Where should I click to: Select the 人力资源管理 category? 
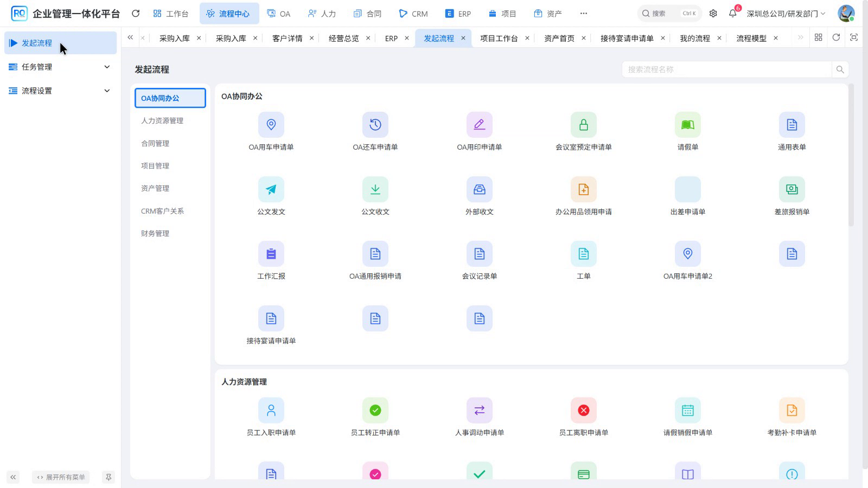pyautogui.click(x=170, y=120)
